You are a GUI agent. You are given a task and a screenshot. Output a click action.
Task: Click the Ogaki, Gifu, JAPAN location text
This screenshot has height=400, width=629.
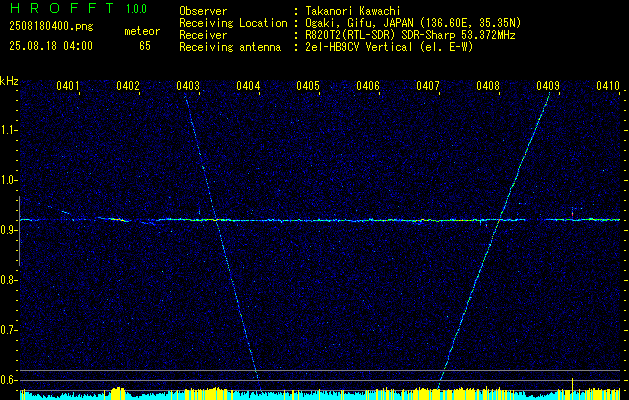coord(413,23)
